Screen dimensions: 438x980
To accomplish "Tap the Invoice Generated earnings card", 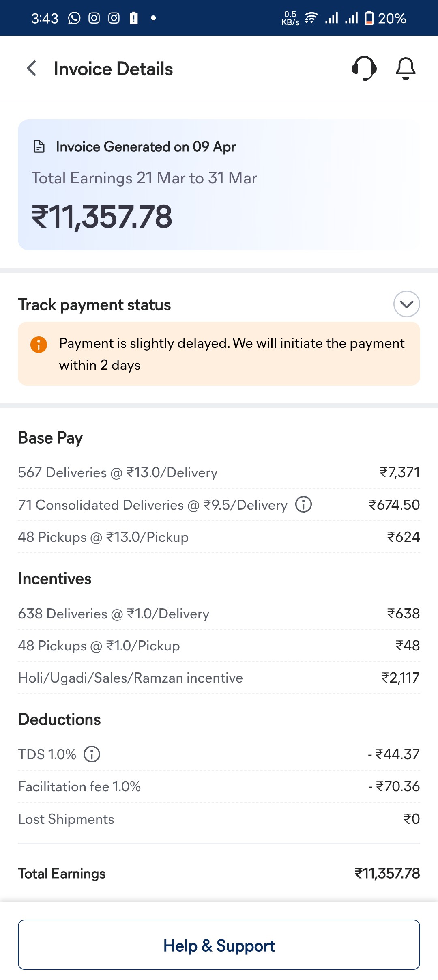I will (x=219, y=185).
